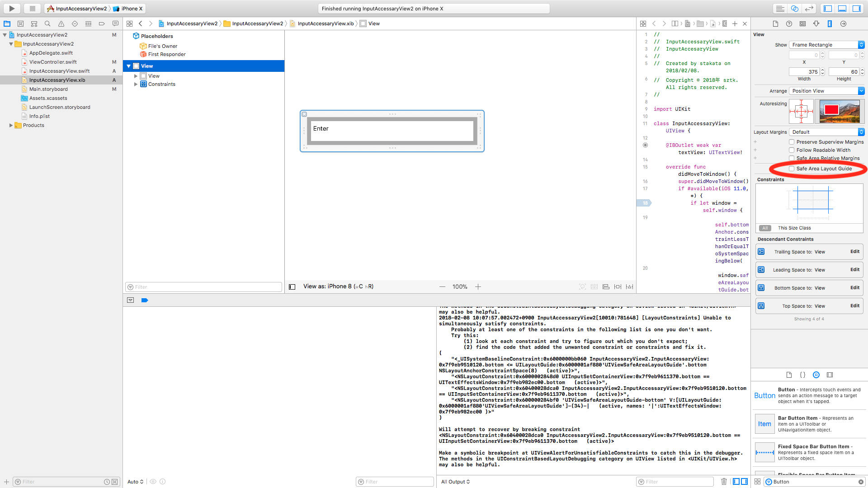868x488 pixels.
Task: Open the Size inspector tab
Action: (830, 23)
